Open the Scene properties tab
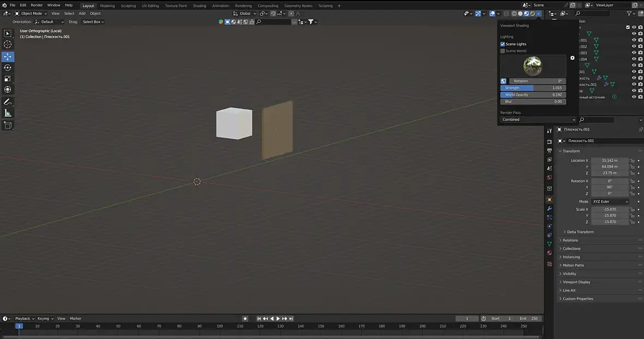 click(550, 169)
